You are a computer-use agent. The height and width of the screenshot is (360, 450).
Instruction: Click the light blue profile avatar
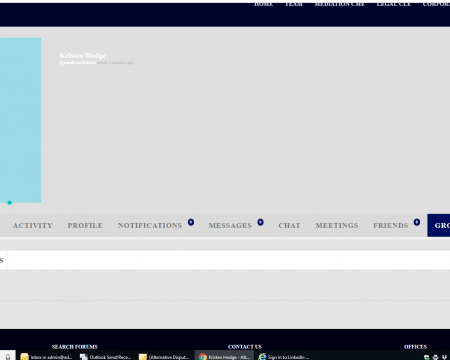pyautogui.click(x=20, y=120)
